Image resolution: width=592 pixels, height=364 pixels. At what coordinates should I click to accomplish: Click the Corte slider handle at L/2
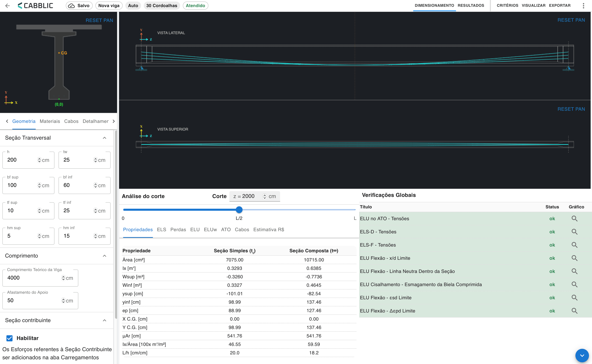coord(239,210)
